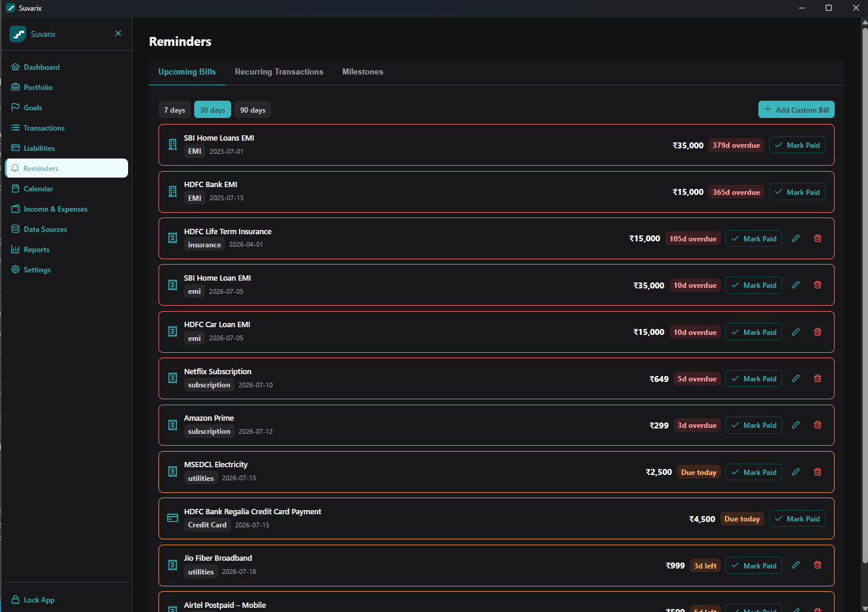Click the 'HDFC Bank Regalia Credit Card Payment' title
Screen dimensions: 868x612
click(253, 511)
